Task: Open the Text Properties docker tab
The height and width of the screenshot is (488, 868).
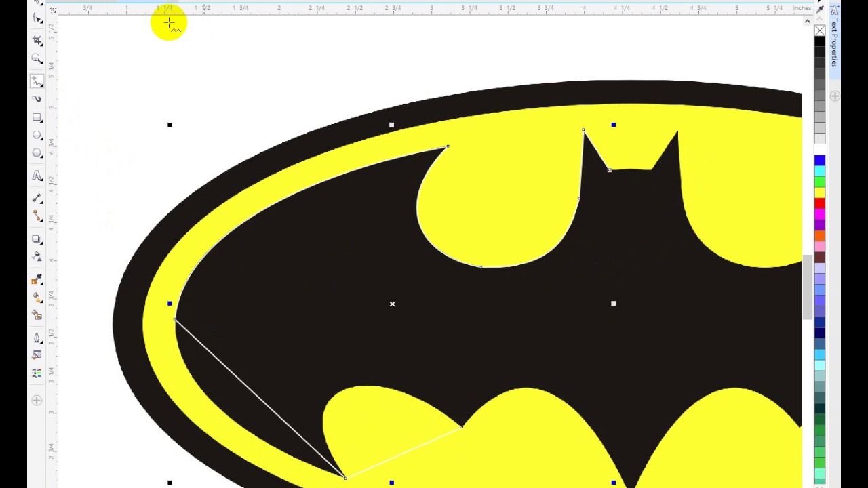Action: (x=835, y=40)
